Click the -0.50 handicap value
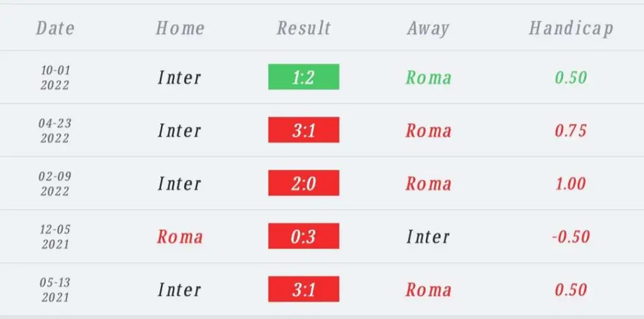The image size is (644, 319). tap(571, 237)
